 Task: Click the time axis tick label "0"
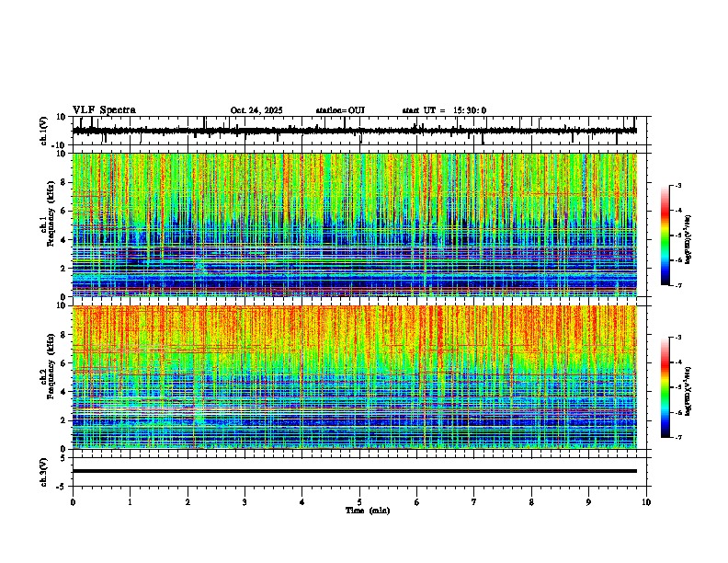[x=73, y=502]
